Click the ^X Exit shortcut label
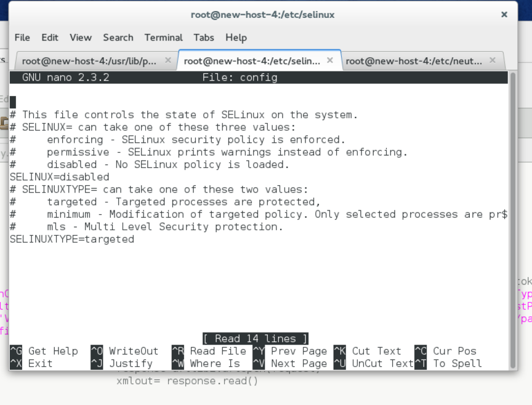The height and width of the screenshot is (405, 532). pyautogui.click(x=30, y=363)
